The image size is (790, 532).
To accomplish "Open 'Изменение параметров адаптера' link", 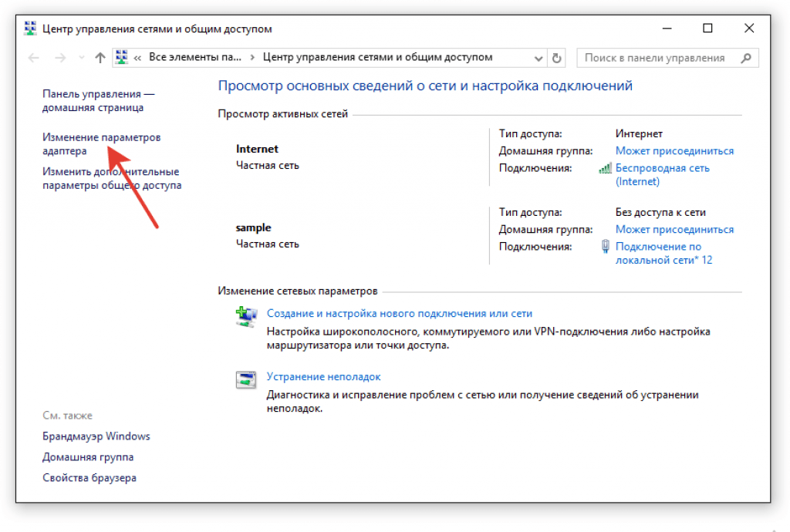I will (x=101, y=144).
